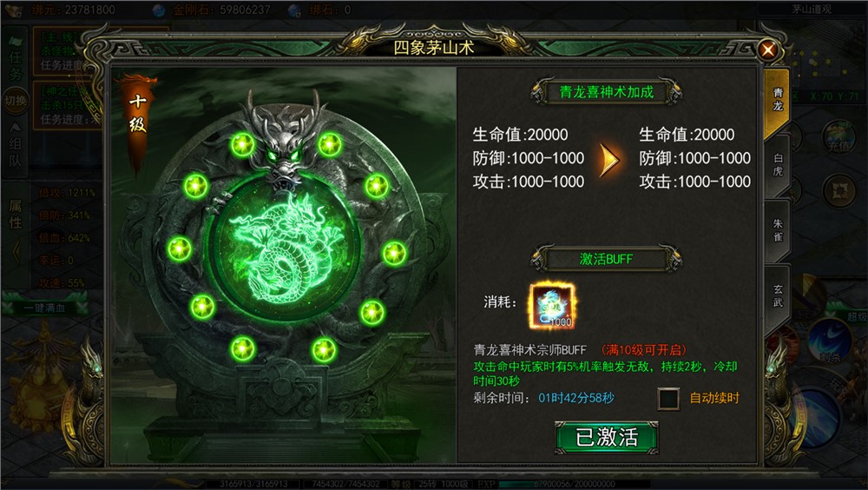The width and height of the screenshot is (868, 490).
Task: Enable the 自动续时 auto-renew checkbox
Action: point(668,399)
